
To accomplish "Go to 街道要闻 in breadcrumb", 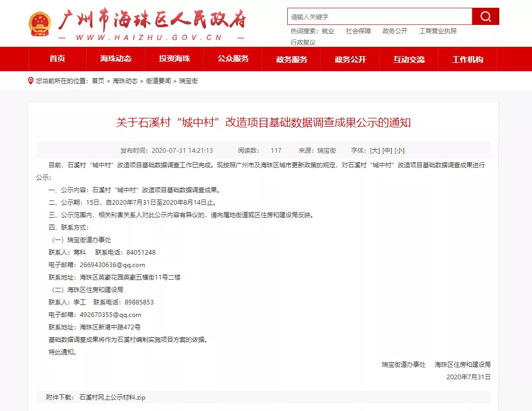I will click(158, 81).
